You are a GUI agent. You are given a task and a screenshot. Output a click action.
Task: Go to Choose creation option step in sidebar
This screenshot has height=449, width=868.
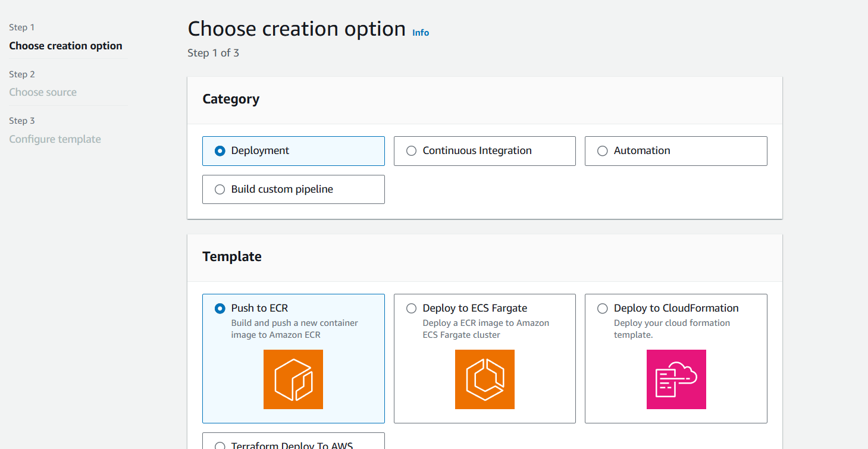tap(66, 46)
